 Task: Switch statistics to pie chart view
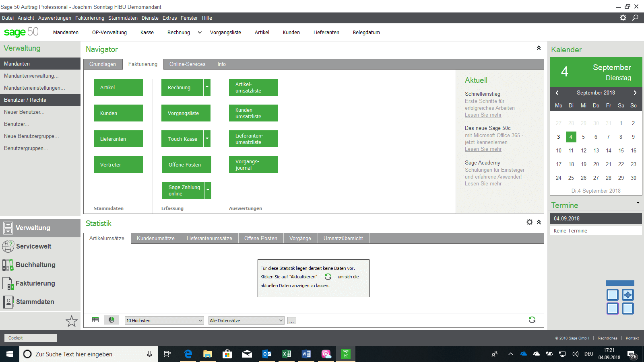point(111,320)
